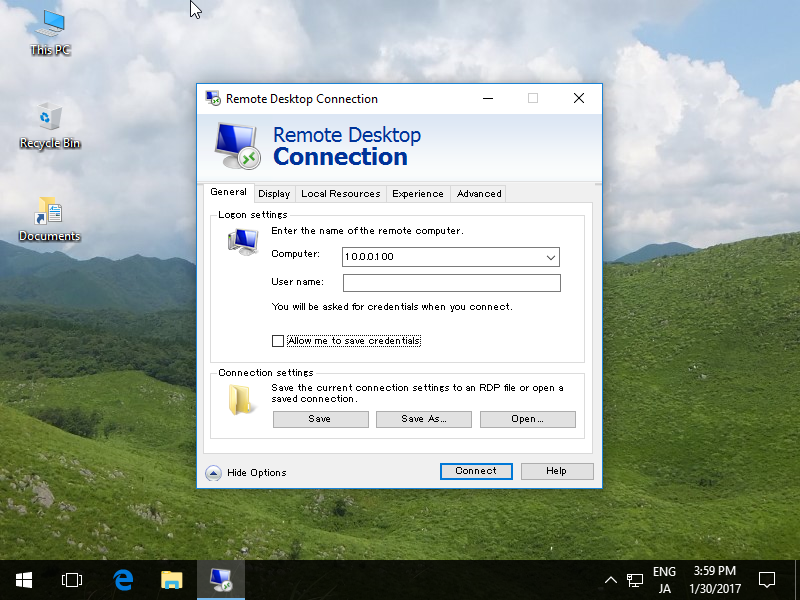Image resolution: width=800 pixels, height=600 pixels.
Task: Open the Computer name dropdown
Action: click(551, 257)
